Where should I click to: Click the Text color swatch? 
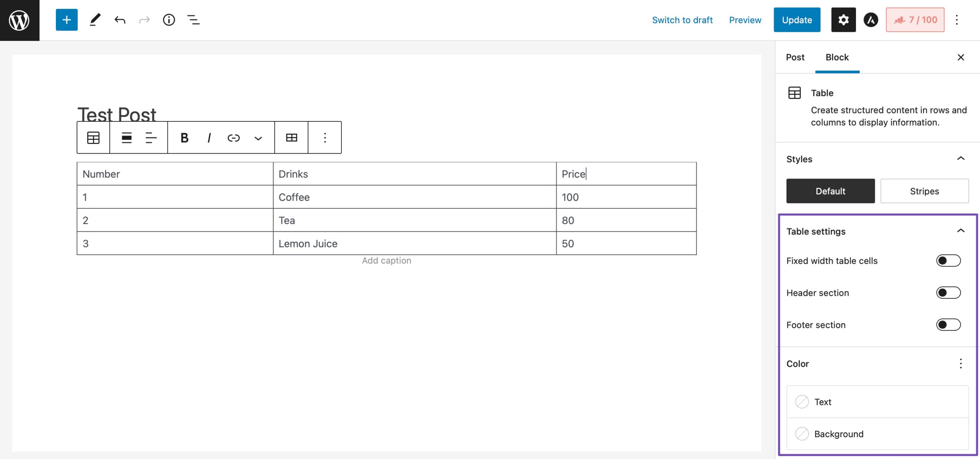tap(802, 402)
